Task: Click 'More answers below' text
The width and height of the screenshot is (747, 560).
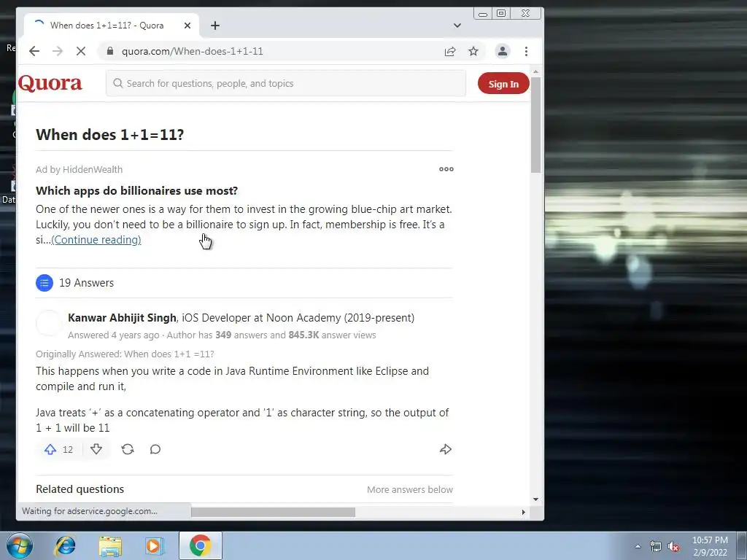Action: [410, 489]
